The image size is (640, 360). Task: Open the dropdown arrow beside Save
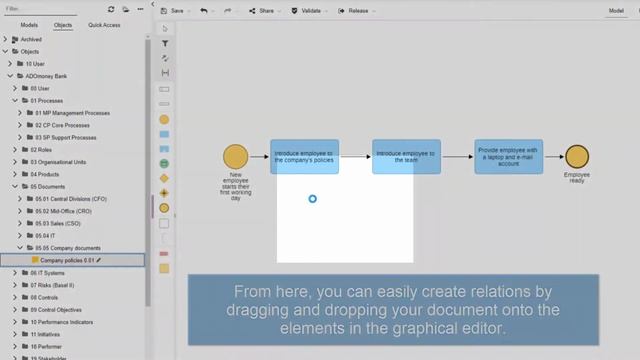(189, 11)
